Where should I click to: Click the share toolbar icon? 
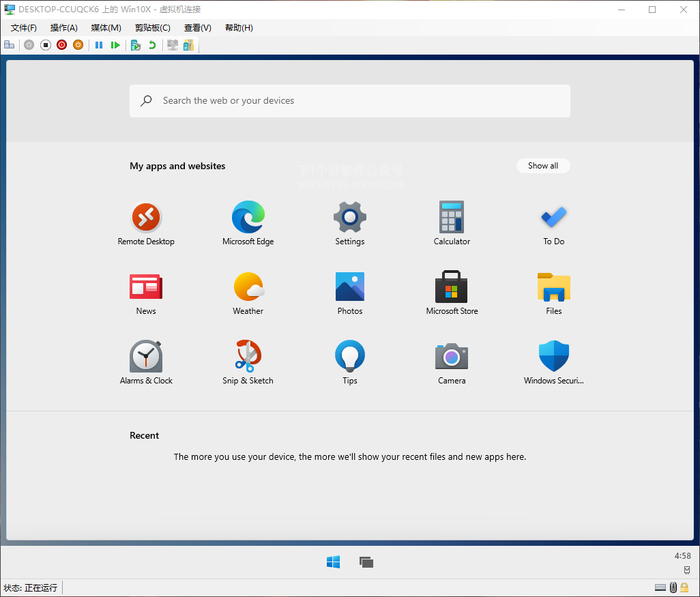(189, 45)
